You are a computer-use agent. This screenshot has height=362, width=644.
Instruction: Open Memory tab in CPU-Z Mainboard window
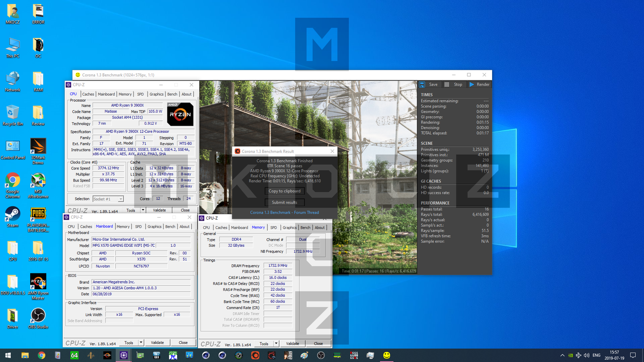[x=123, y=226]
